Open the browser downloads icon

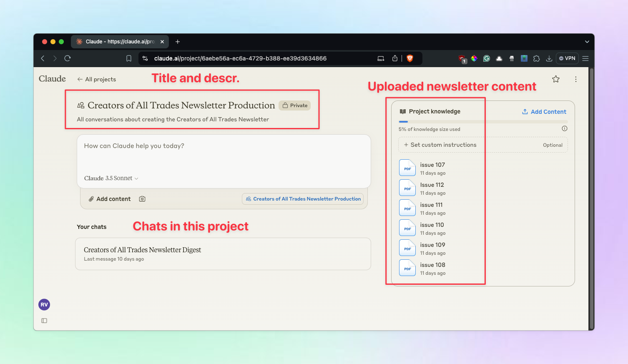pos(549,58)
